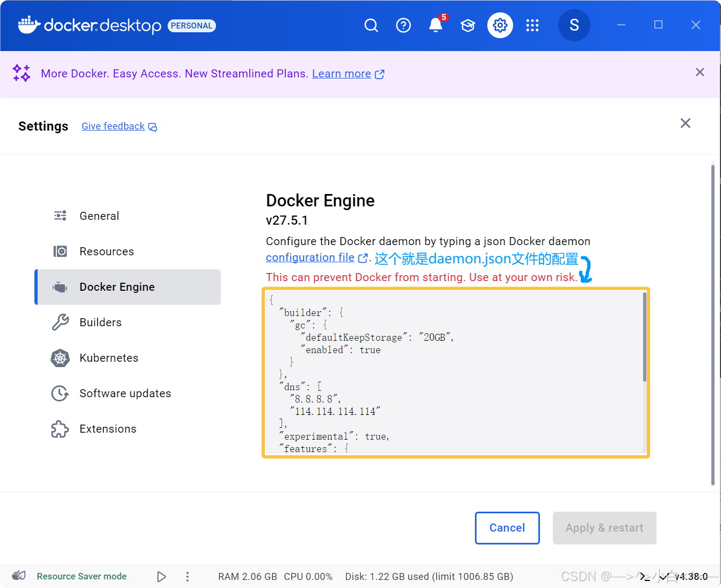Click the Kubernetes wheel icon

tap(60, 358)
